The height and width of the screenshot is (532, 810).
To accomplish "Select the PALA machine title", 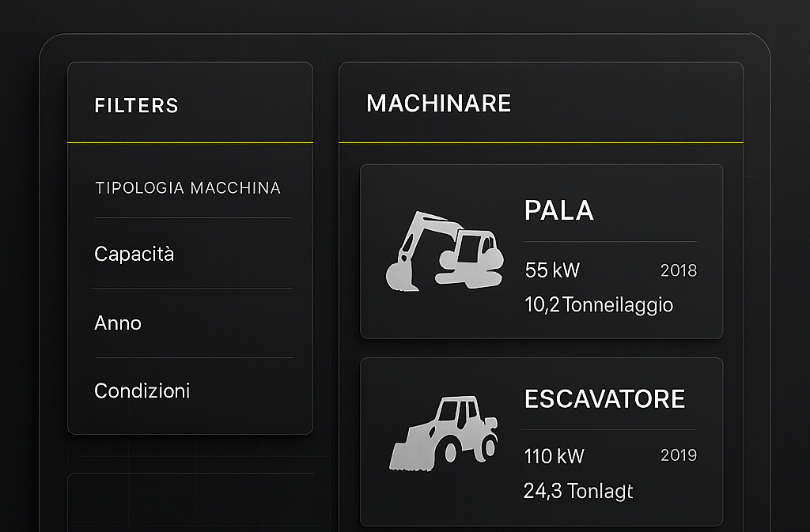I will point(560,211).
